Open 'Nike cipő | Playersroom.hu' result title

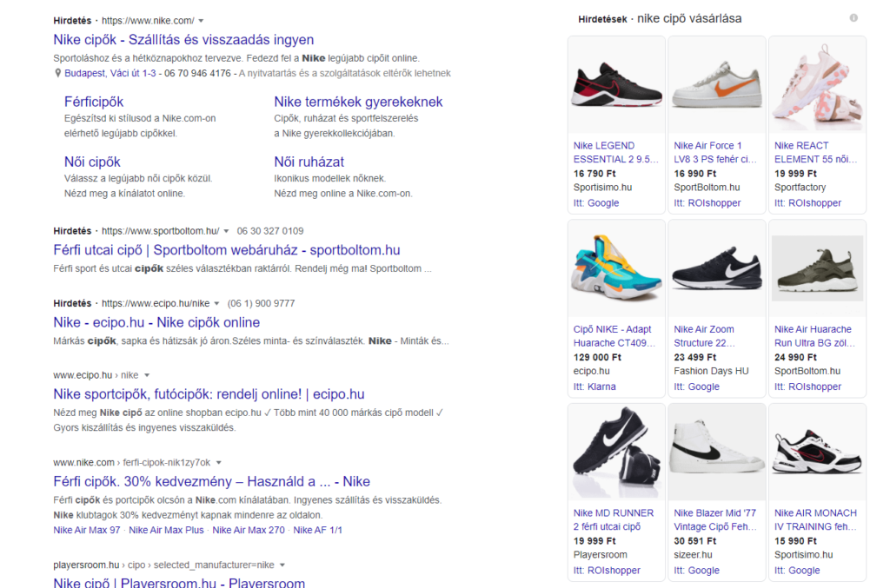click(x=179, y=582)
